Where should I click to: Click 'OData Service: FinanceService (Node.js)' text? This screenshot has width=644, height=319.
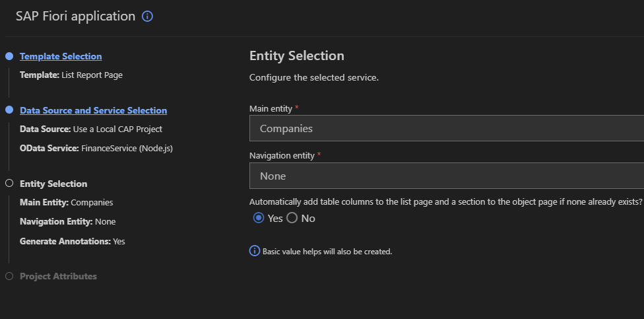point(96,149)
